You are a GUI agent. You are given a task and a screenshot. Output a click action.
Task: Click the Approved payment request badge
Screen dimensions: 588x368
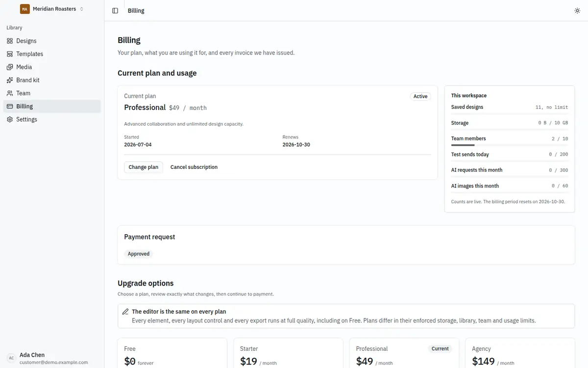[x=139, y=254]
